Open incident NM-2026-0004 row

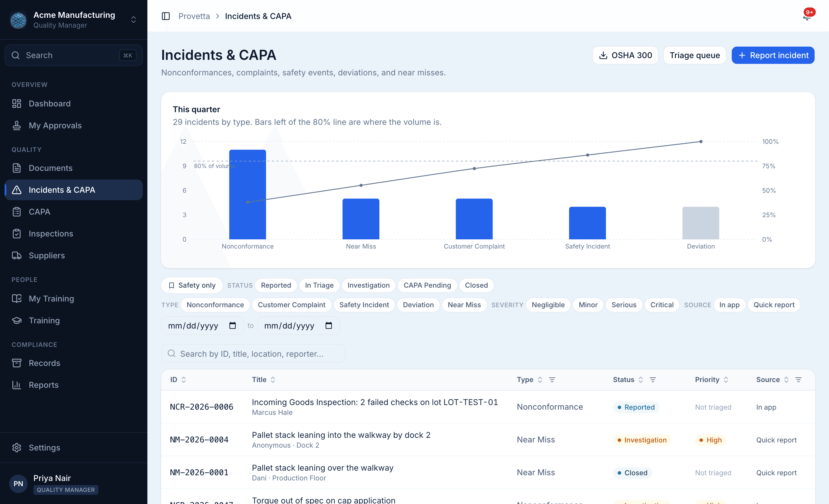point(488,440)
